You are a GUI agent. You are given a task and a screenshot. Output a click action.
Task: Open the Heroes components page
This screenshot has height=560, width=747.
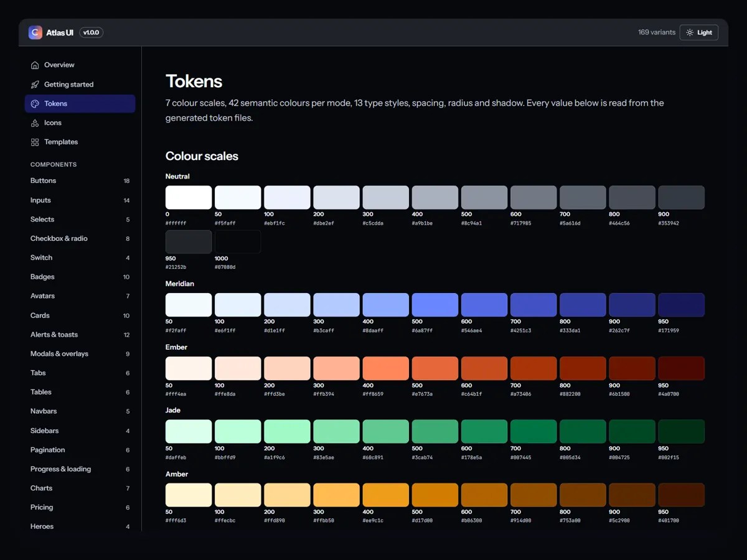pyautogui.click(x=80, y=526)
